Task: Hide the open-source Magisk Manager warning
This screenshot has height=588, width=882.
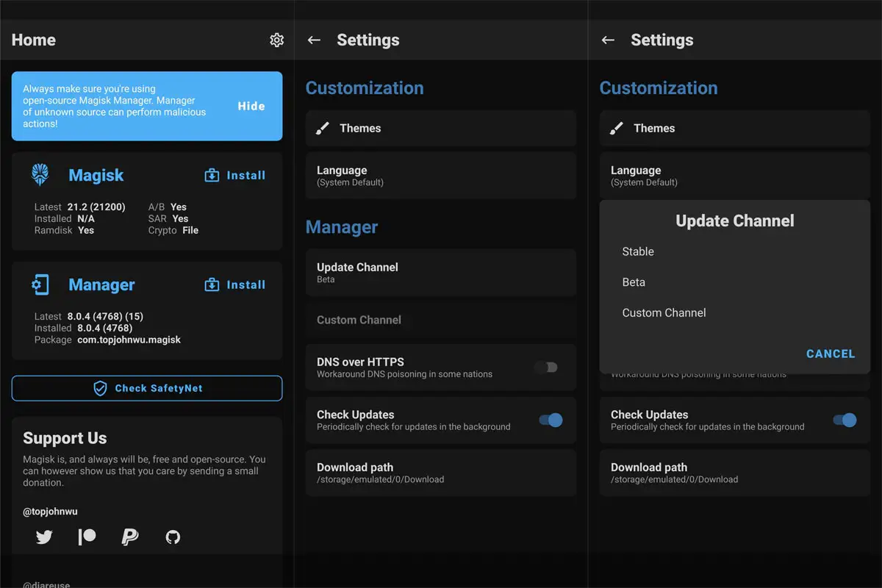Action: (251, 106)
